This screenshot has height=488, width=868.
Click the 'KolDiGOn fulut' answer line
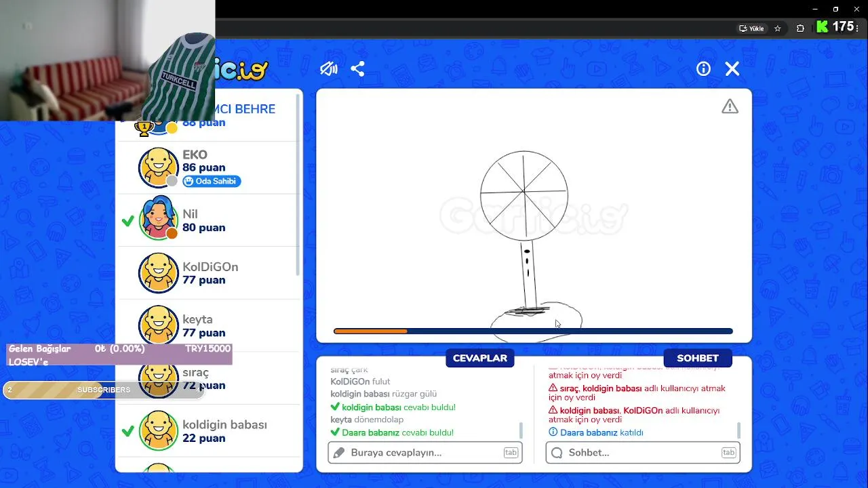coord(360,382)
